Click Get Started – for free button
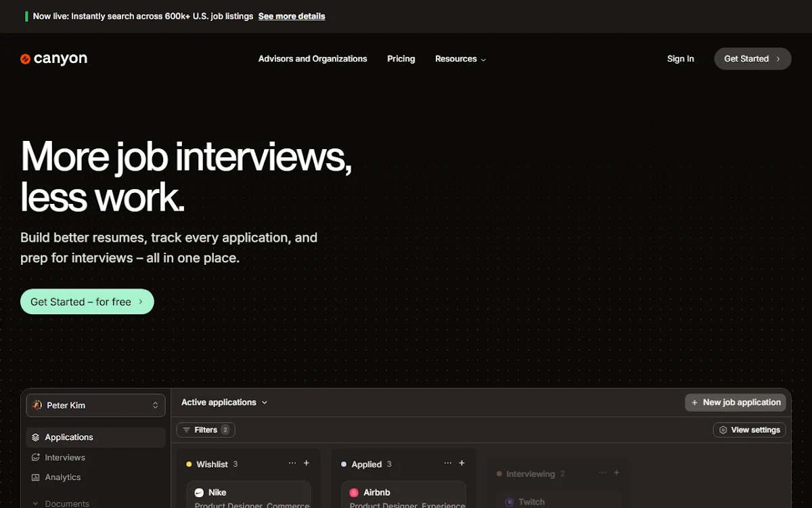Viewport: 812px width, 508px height. point(87,302)
